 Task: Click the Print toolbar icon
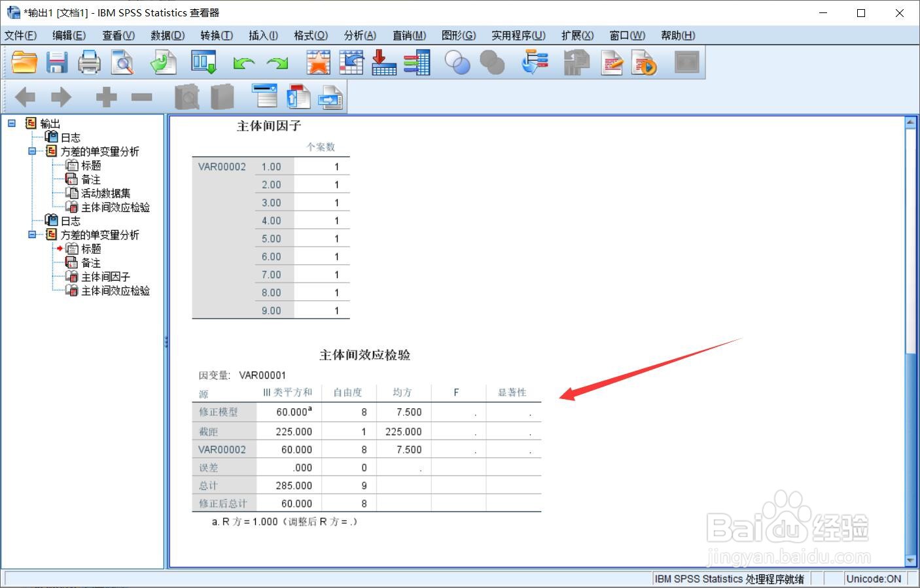(x=89, y=62)
